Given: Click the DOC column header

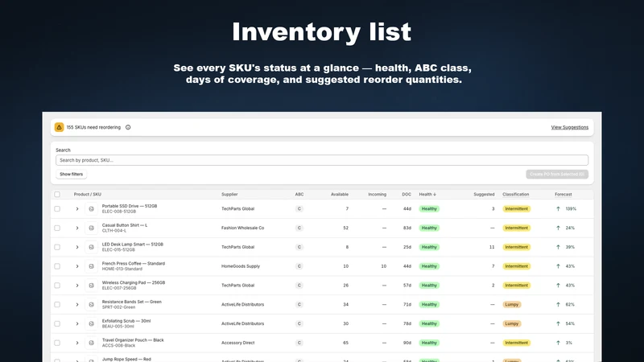Looking at the screenshot, I should [407, 194].
